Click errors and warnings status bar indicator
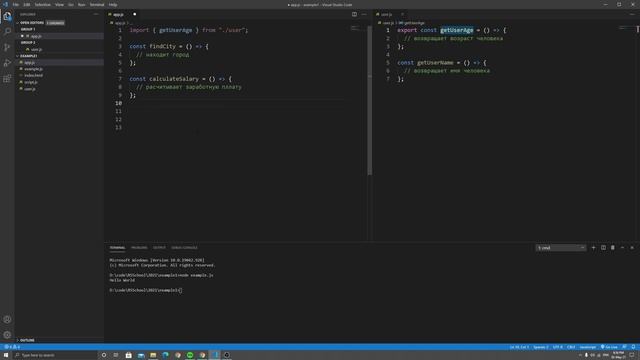Screen dimensions: 640x360 click(12, 347)
